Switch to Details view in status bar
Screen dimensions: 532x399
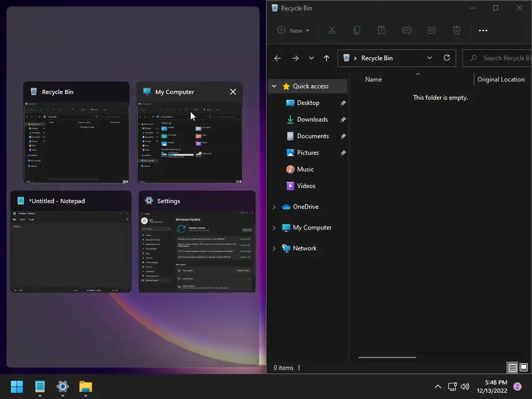(x=512, y=367)
